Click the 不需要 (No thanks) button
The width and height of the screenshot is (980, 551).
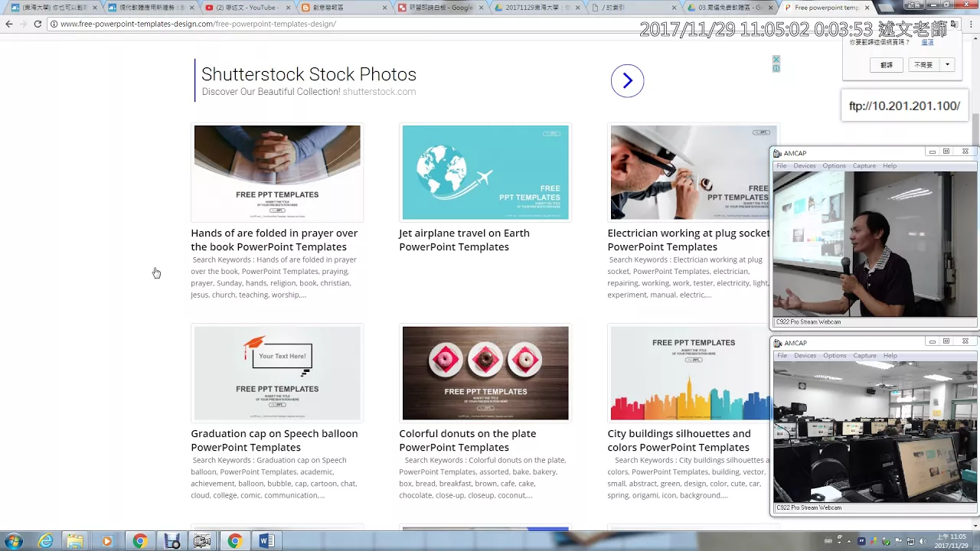923,65
